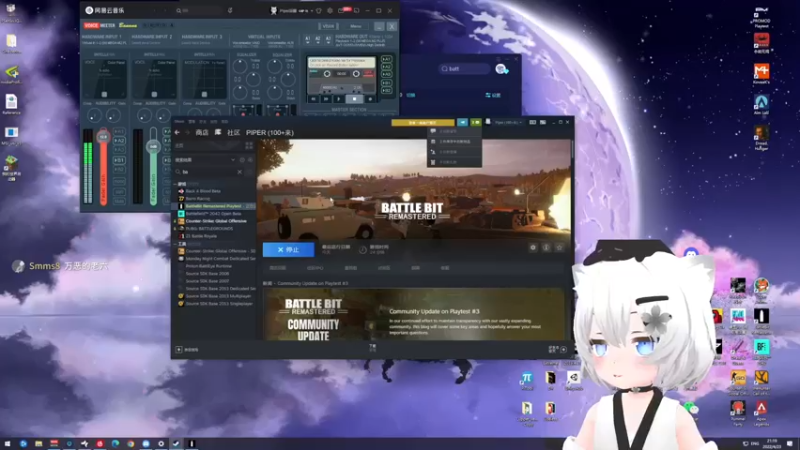Select PUBG: BATTLEGROUNDS in library
Screen dimensions: 800x450
coord(209,229)
